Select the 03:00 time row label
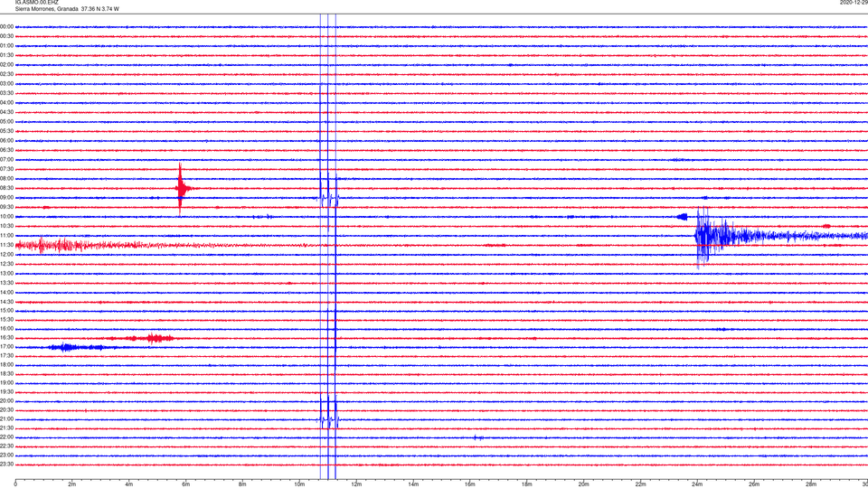The width and height of the screenshot is (868, 488). 7,83
